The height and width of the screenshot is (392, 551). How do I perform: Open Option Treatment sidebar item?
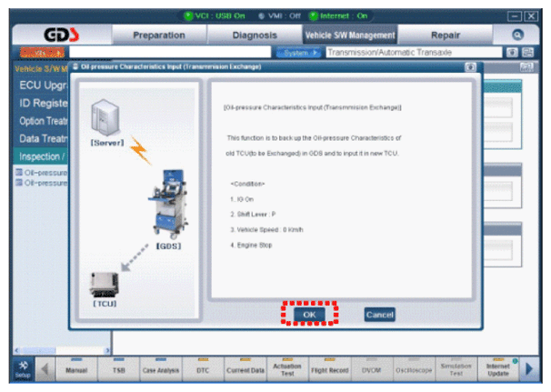43,121
